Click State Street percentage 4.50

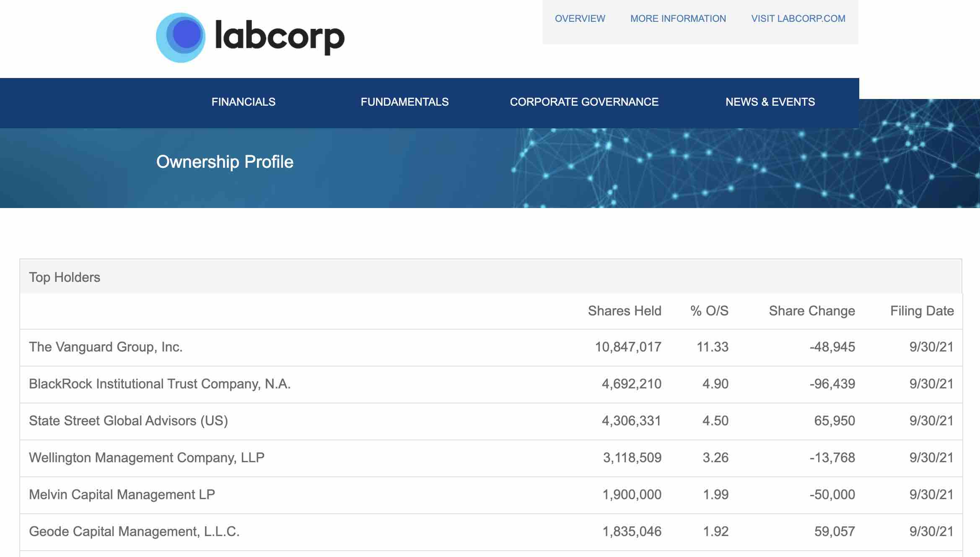click(716, 421)
